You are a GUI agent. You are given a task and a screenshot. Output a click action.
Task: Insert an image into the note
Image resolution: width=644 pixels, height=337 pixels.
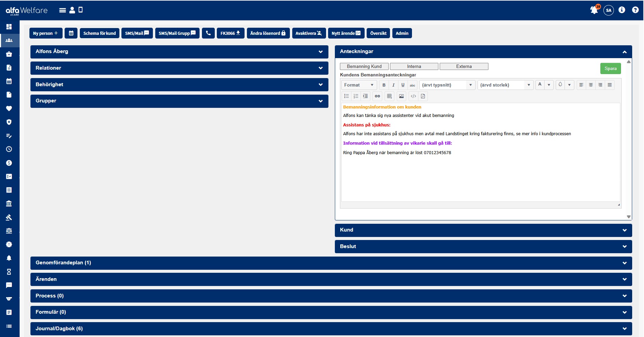click(401, 96)
